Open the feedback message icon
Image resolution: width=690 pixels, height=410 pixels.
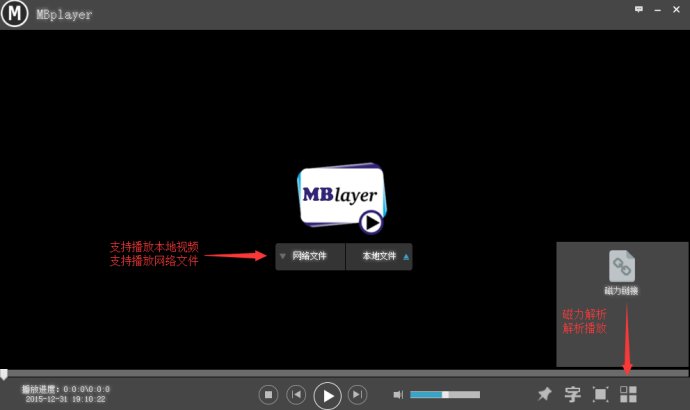point(639,8)
